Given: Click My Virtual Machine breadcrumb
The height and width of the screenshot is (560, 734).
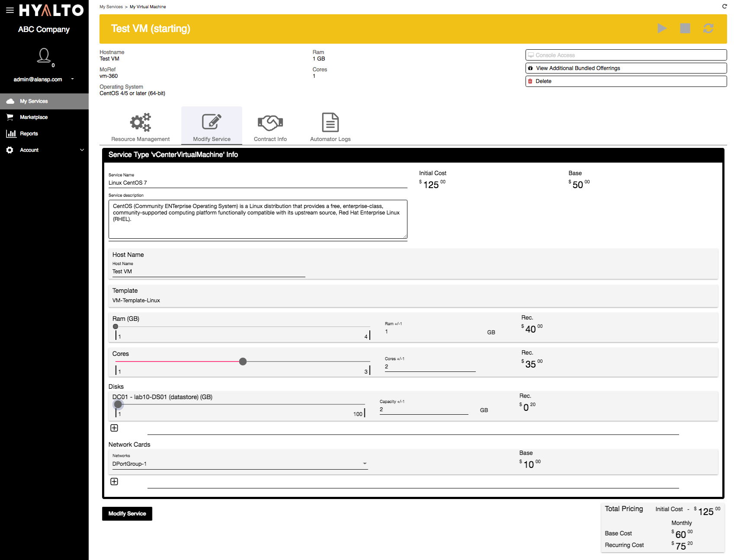Looking at the screenshot, I should point(148,7).
